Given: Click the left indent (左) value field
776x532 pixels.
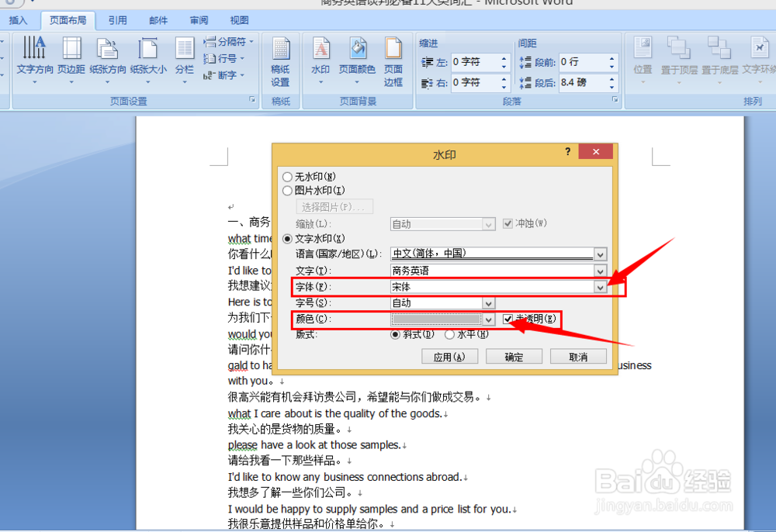Looking at the screenshot, I should 475,62.
